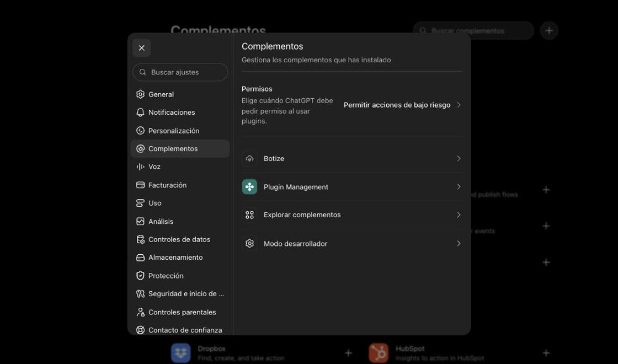Image resolution: width=618 pixels, height=364 pixels.
Task: Open Seguridad e inicio de sesión section
Action: click(x=180, y=293)
